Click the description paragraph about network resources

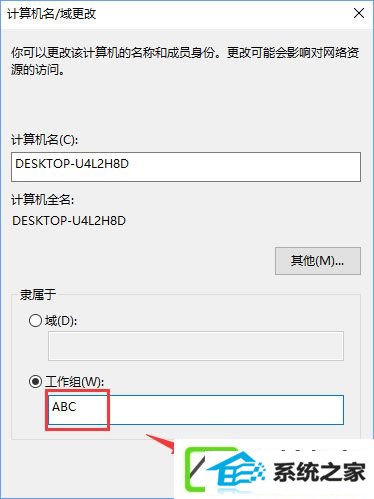click(x=185, y=61)
